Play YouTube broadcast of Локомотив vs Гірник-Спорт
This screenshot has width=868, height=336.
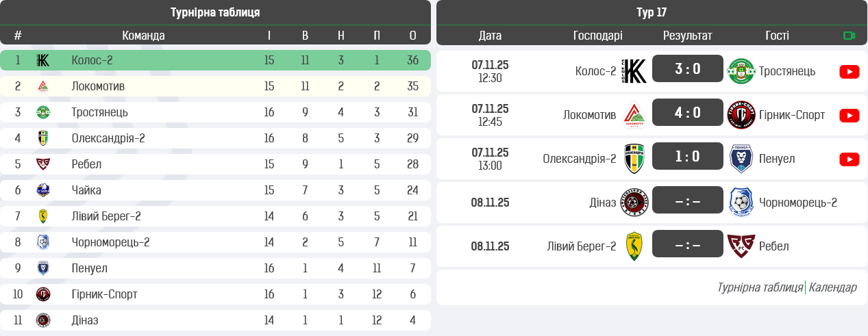tap(849, 116)
